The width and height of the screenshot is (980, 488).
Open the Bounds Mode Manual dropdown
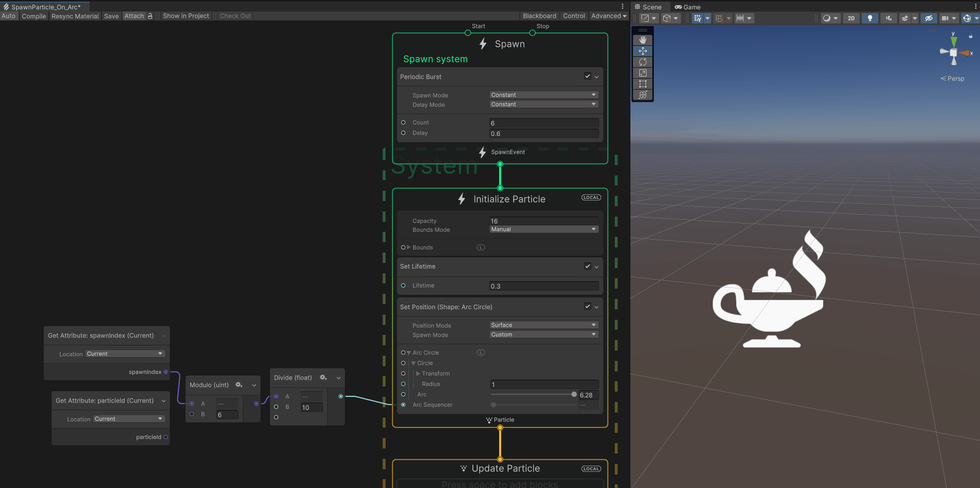[543, 229]
